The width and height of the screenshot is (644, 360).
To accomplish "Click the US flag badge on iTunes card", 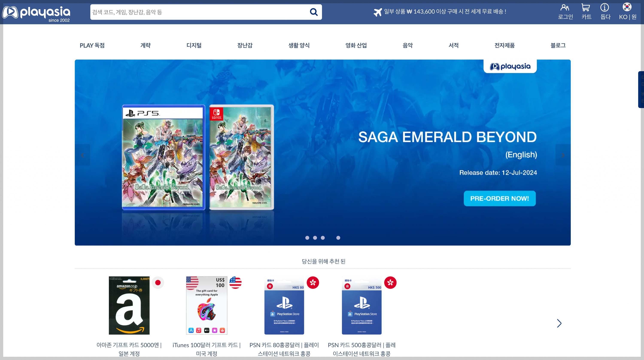I will coord(235,283).
